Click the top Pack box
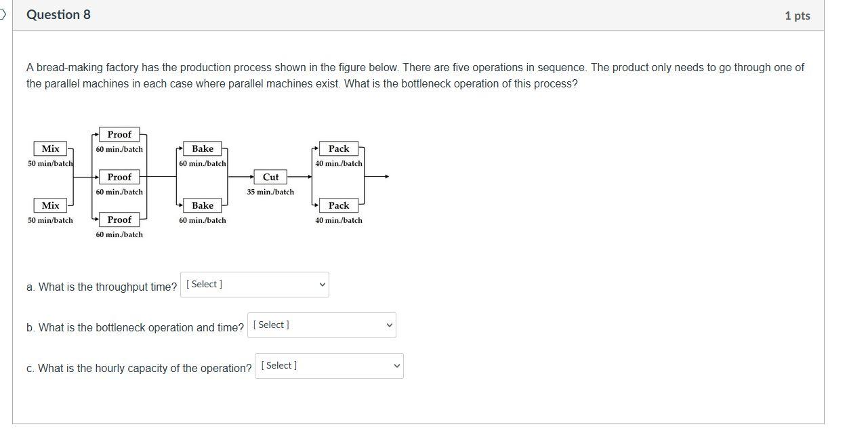The image size is (868, 433). click(x=338, y=148)
